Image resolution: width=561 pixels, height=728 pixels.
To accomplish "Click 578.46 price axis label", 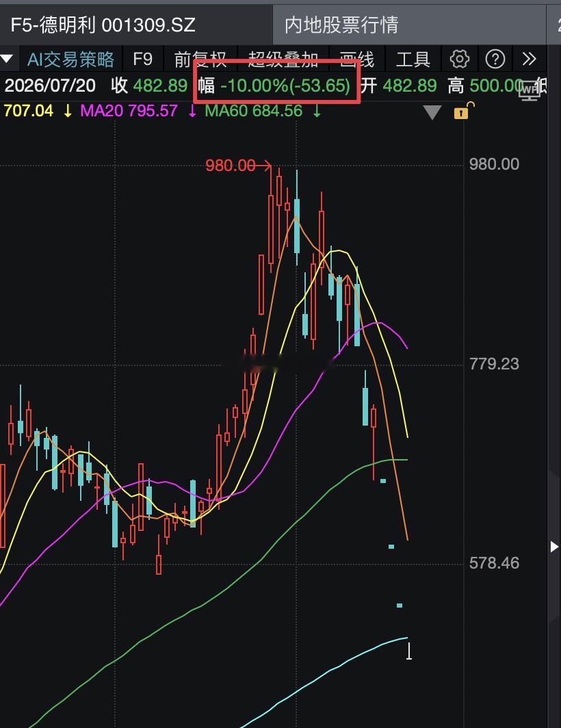I will pos(494,562).
